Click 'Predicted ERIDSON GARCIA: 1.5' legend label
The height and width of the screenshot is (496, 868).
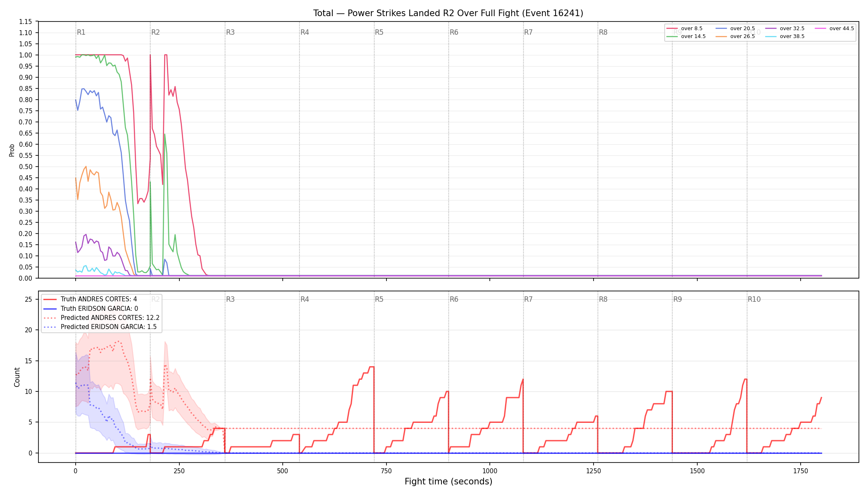[109, 327]
